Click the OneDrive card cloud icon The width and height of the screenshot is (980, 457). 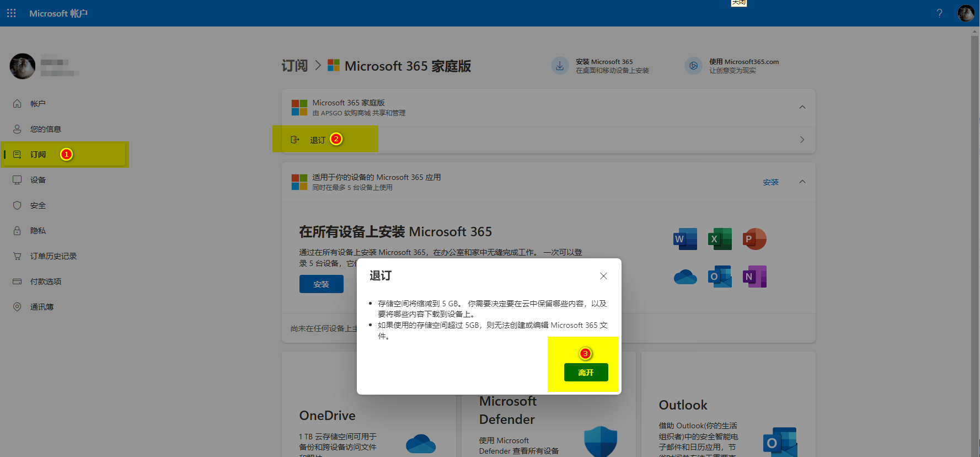[x=421, y=444]
